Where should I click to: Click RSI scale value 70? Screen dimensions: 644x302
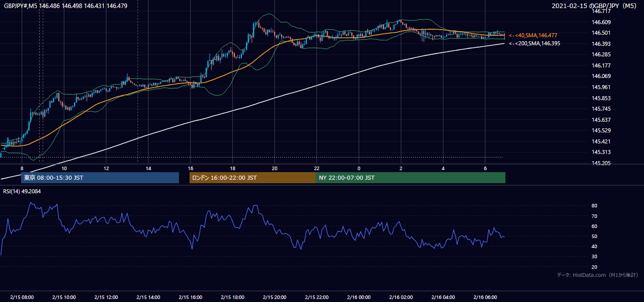[x=594, y=216]
